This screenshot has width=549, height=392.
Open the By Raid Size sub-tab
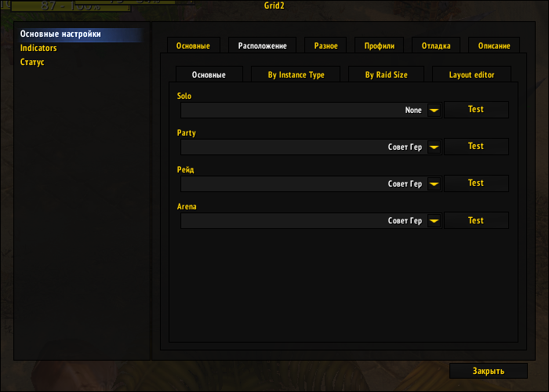(386, 74)
